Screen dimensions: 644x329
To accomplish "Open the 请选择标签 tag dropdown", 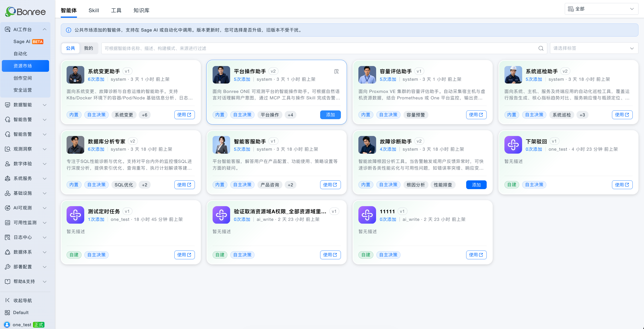I will (594, 48).
